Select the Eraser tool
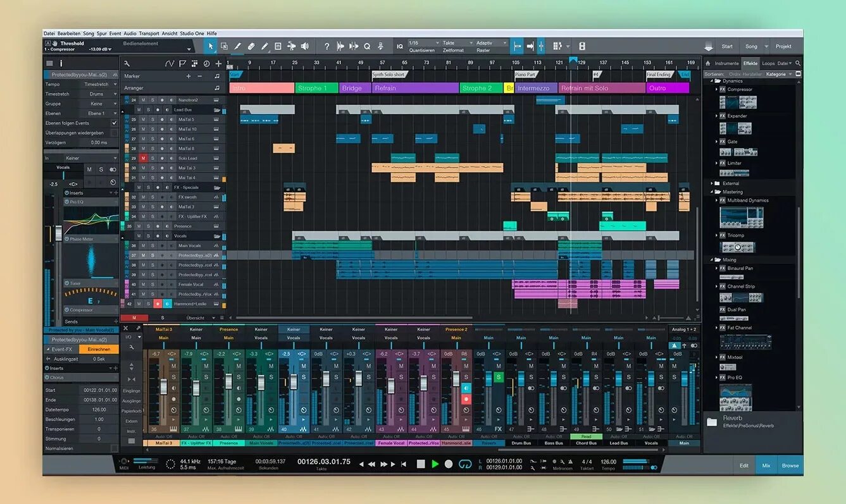The image size is (846, 504). coord(251,46)
